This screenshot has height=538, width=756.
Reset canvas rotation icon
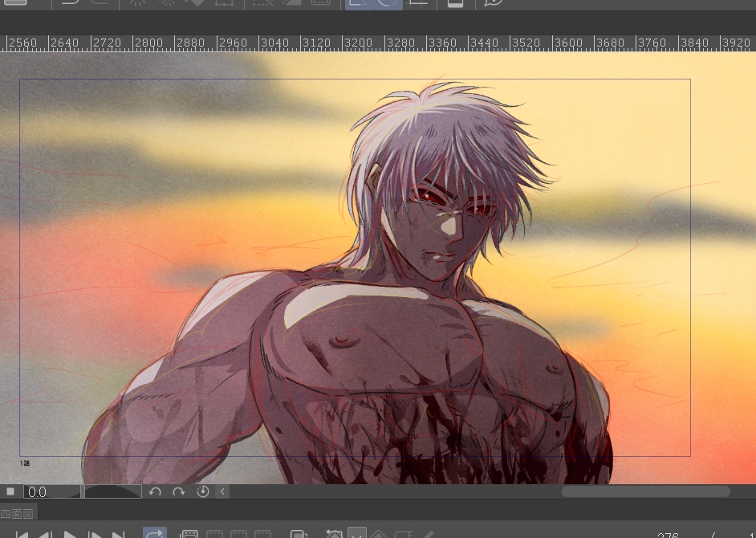click(202, 491)
